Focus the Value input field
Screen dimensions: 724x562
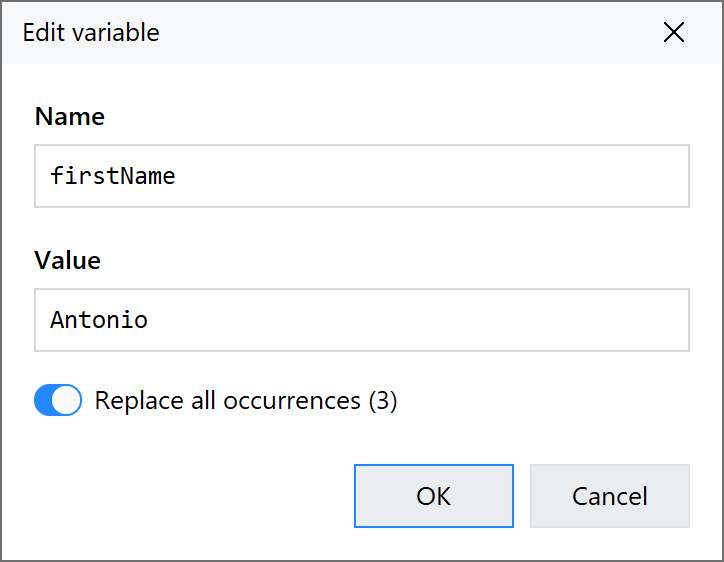click(361, 320)
